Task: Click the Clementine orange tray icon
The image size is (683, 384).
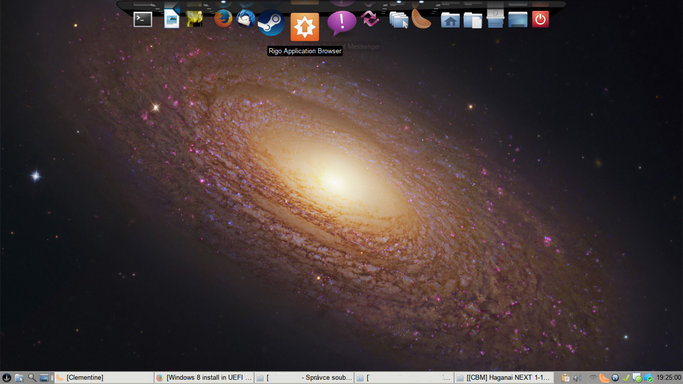Action: [604, 378]
